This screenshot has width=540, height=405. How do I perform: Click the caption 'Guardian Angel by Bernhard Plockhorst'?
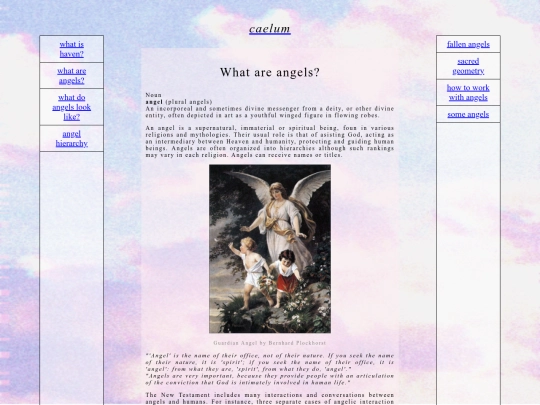(x=270, y=343)
